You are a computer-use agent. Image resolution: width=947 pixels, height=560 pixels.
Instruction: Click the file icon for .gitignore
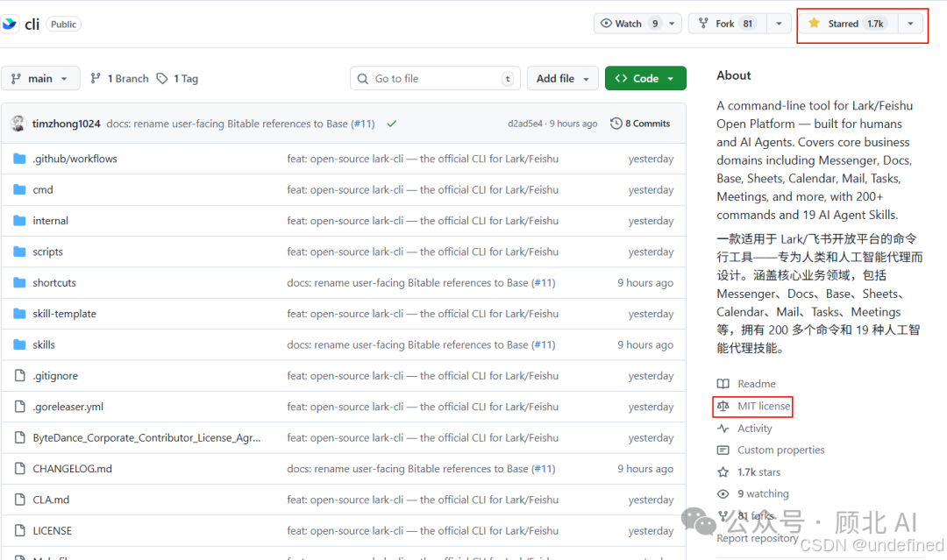coord(20,376)
